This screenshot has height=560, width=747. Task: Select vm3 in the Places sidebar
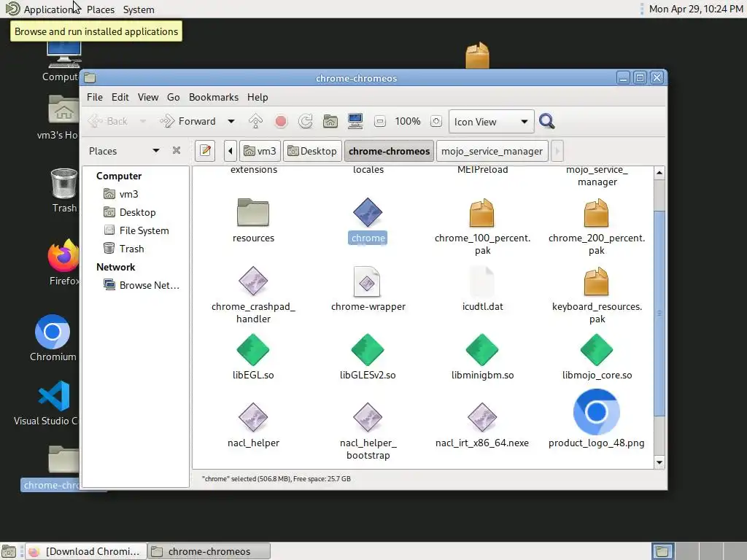tap(128, 194)
